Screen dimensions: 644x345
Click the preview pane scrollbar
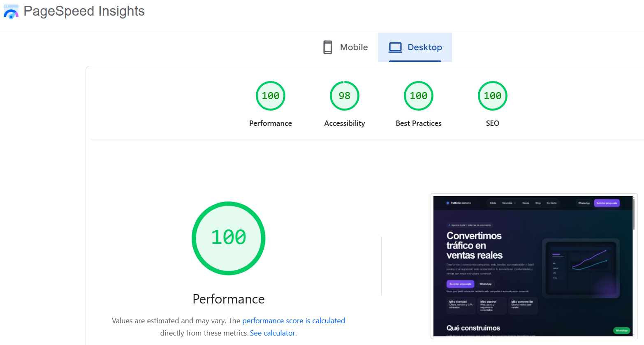click(634, 214)
